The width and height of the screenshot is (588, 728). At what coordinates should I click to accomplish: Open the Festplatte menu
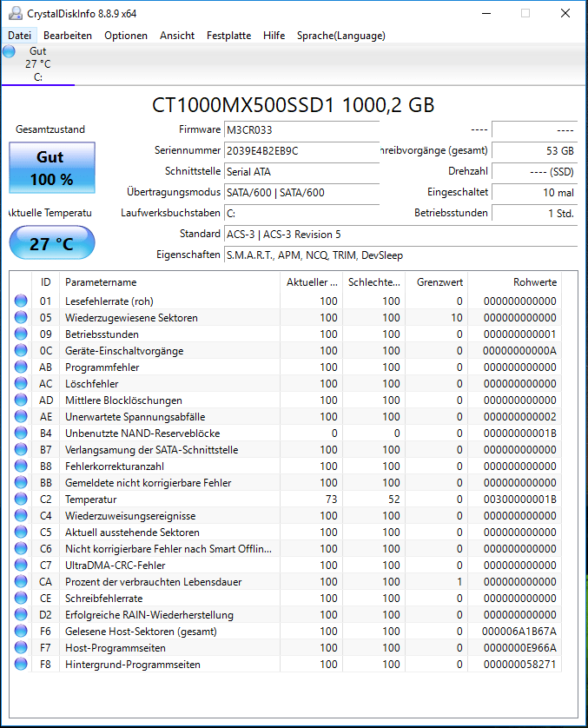pyautogui.click(x=228, y=36)
